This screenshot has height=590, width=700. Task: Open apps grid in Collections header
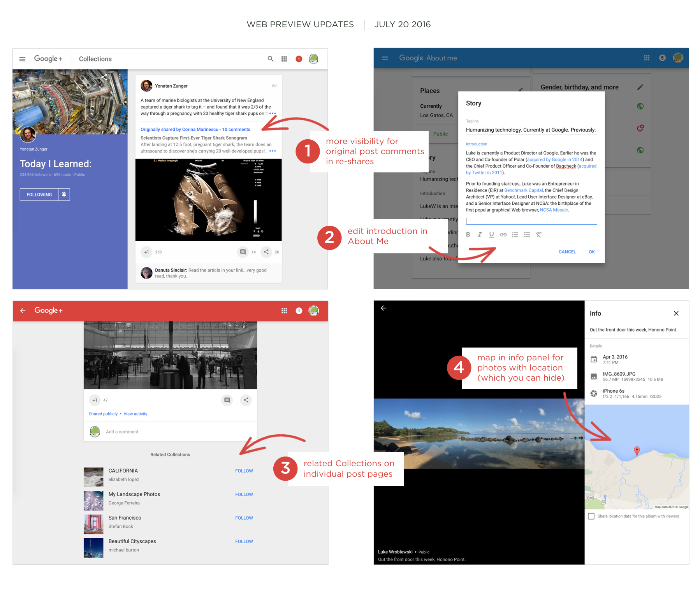tap(284, 59)
